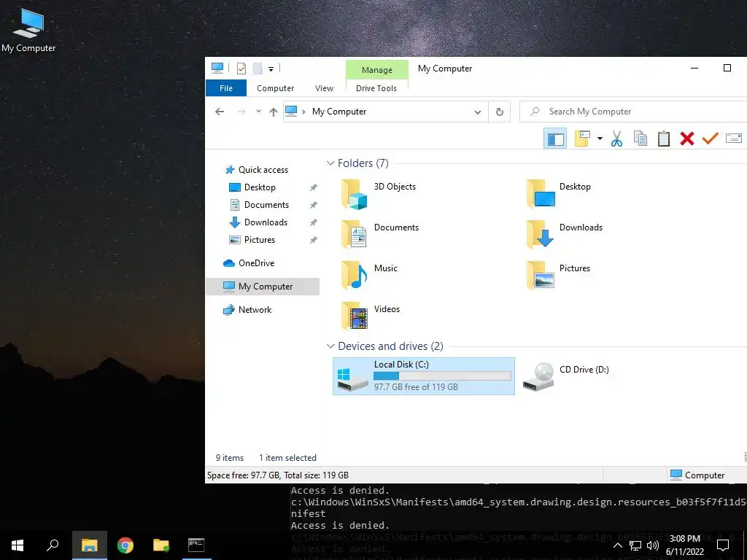Viewport: 747px width, 560px height.
Task: Click into the Search My Computer field
Action: click(634, 112)
